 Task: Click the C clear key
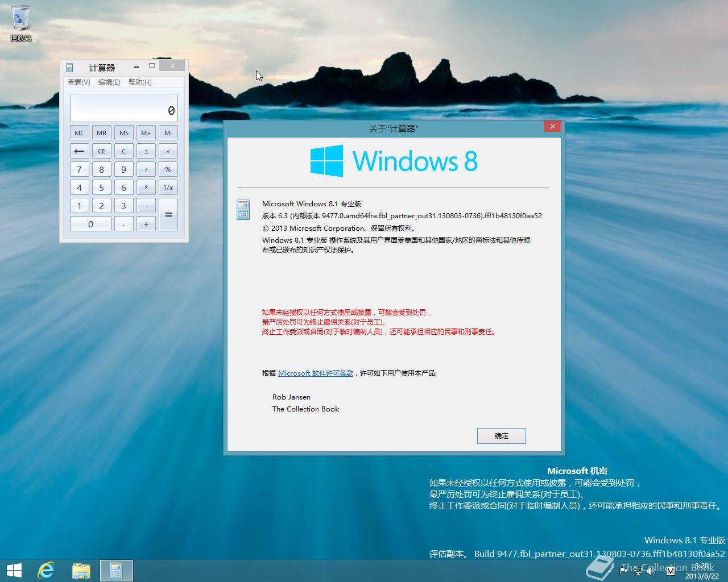123,151
